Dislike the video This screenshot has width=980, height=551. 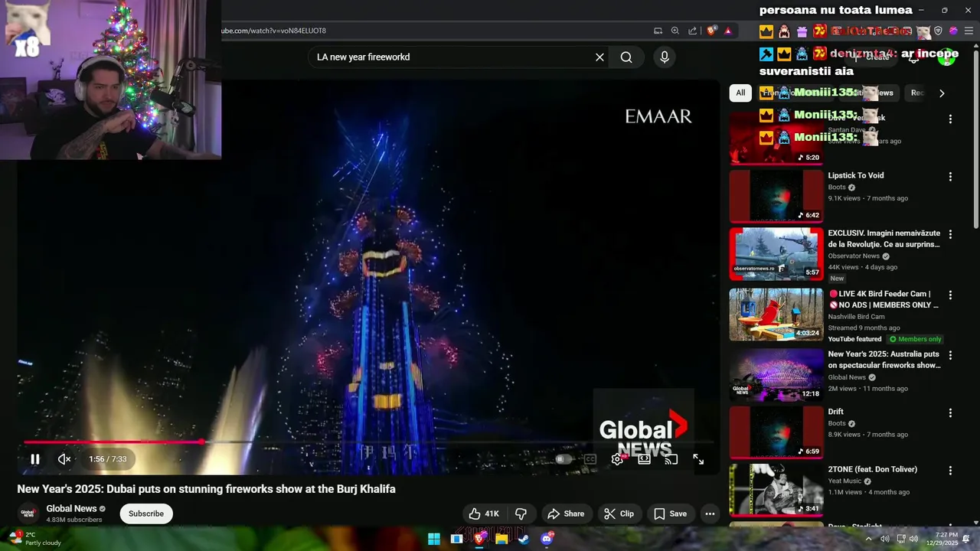tap(521, 514)
